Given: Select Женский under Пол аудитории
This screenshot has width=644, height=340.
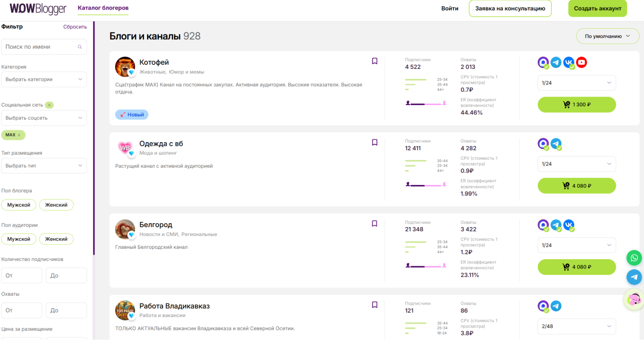Looking at the screenshot, I should [56, 239].
